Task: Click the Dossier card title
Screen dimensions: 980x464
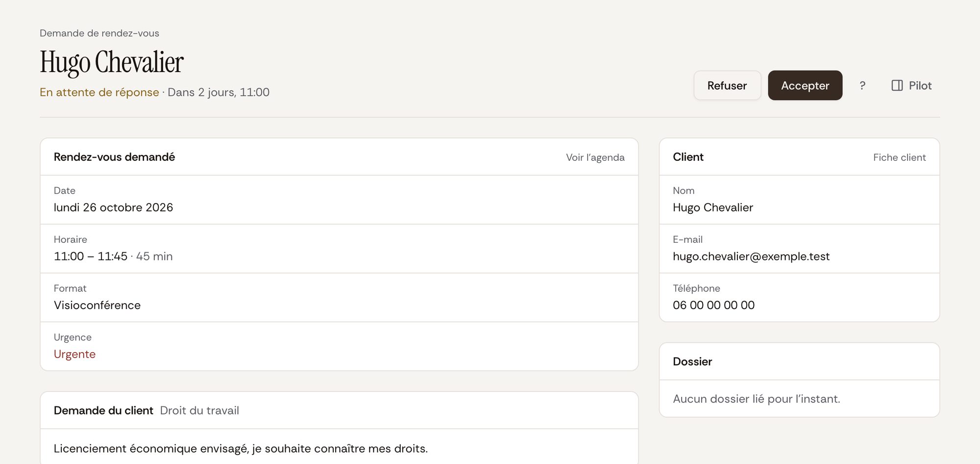Action: 692,361
